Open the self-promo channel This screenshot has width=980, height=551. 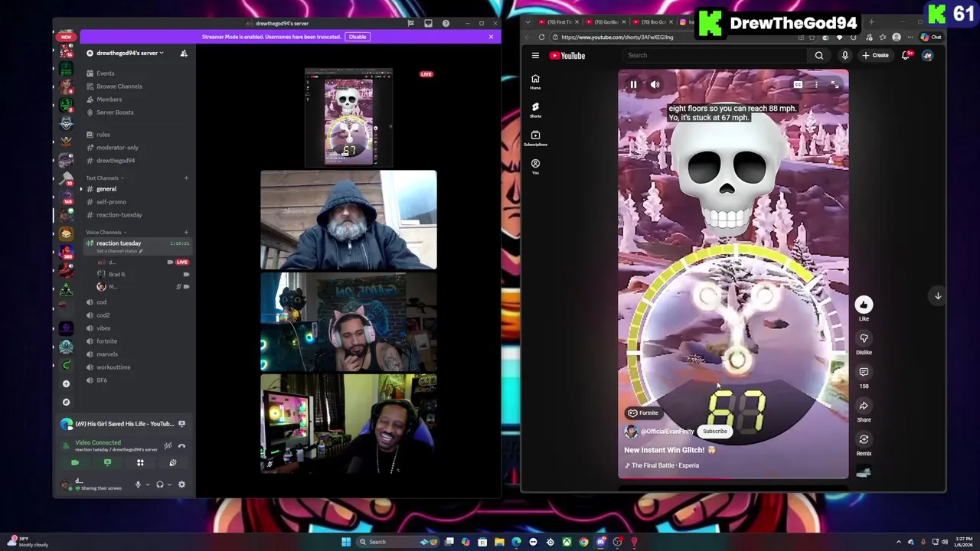point(111,202)
